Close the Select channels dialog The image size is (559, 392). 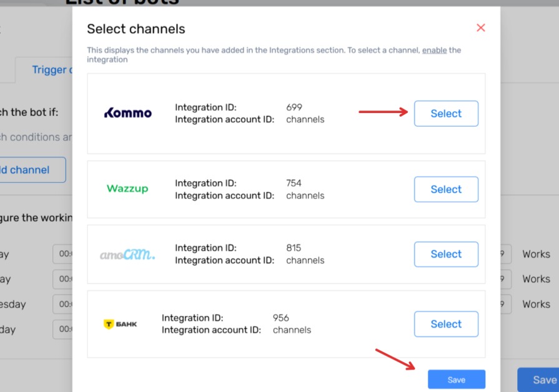click(x=480, y=28)
